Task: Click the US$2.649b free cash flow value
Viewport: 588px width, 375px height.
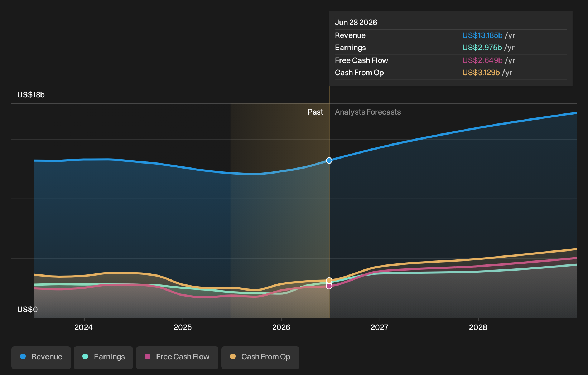Action: (482, 60)
